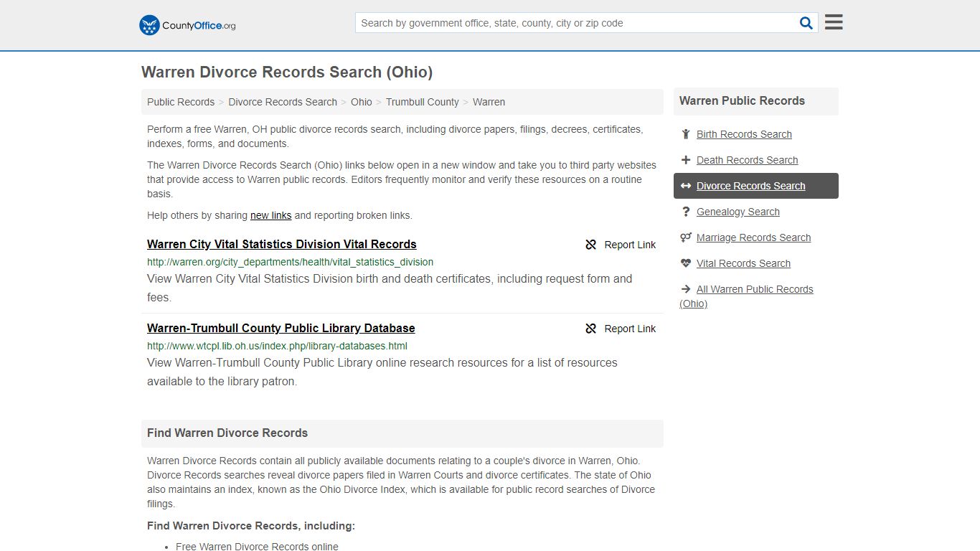Click the All Warren Public Records arrow icon
The image size is (980, 551).
click(x=686, y=289)
